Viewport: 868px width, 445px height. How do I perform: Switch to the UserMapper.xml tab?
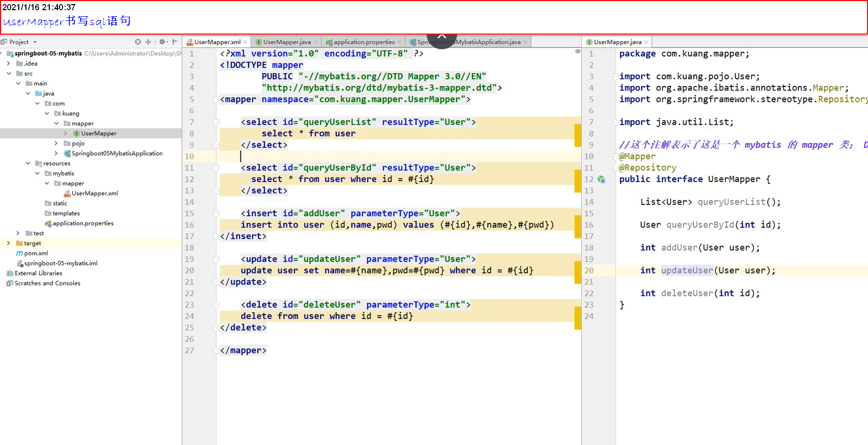click(218, 42)
